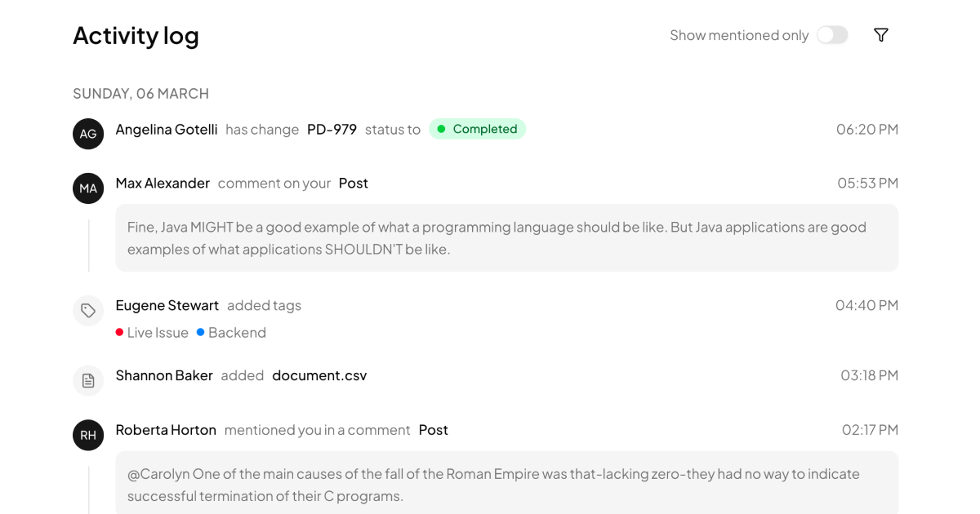Enable the Show mentioned only switch
Image resolution: width=980 pixels, height=514 pixels.
tap(832, 35)
